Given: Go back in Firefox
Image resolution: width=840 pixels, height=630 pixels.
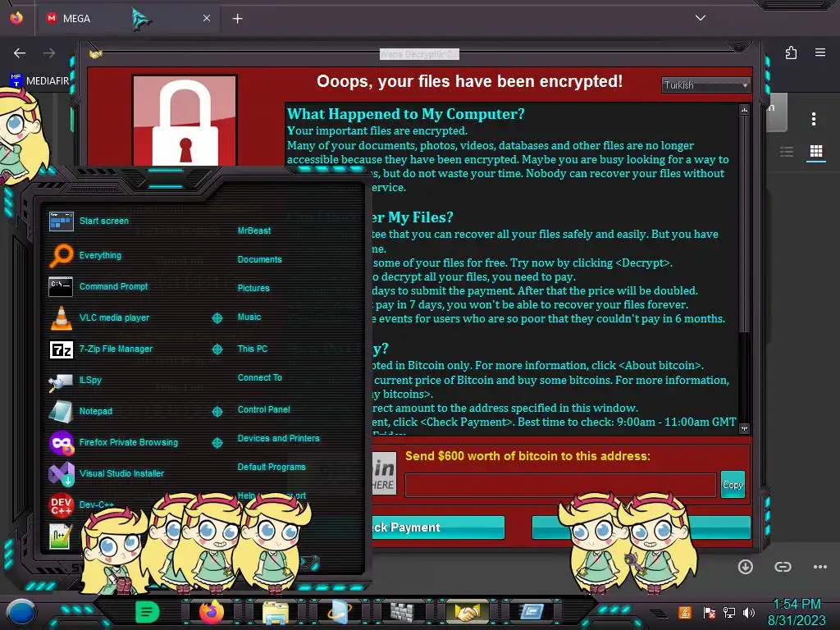Looking at the screenshot, I should 20,53.
